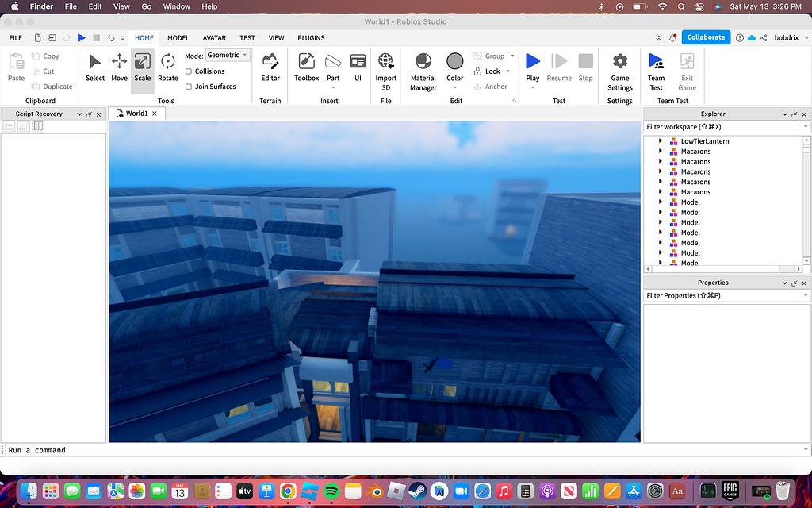Start Play test

pos(532,68)
